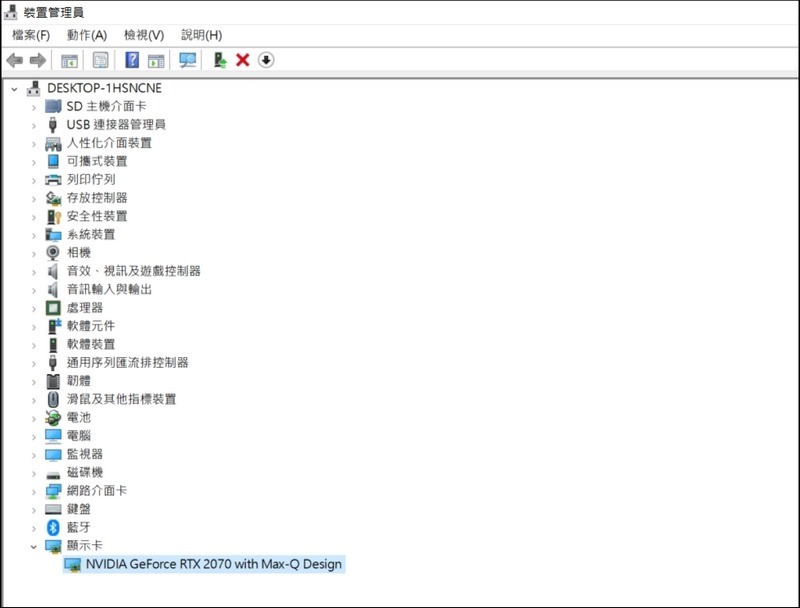Click the 列印佇列 printer icon
Viewport: 800px width, 608px height.
click(53, 180)
